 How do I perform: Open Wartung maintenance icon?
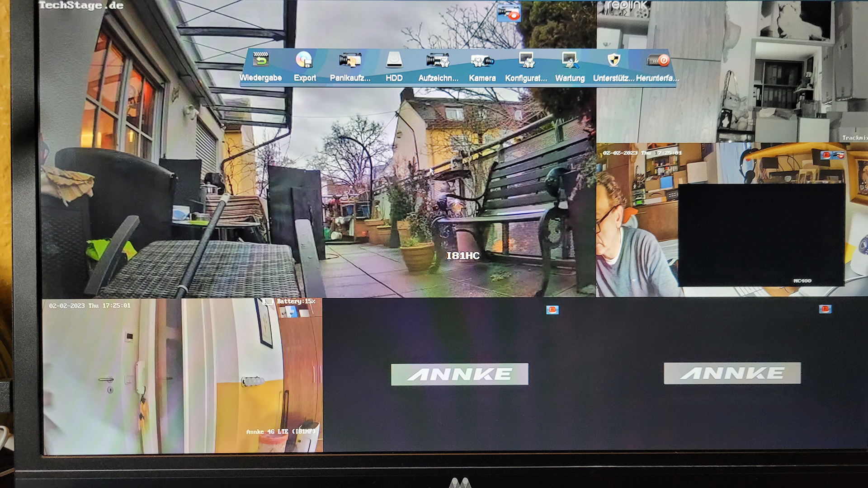coord(570,61)
